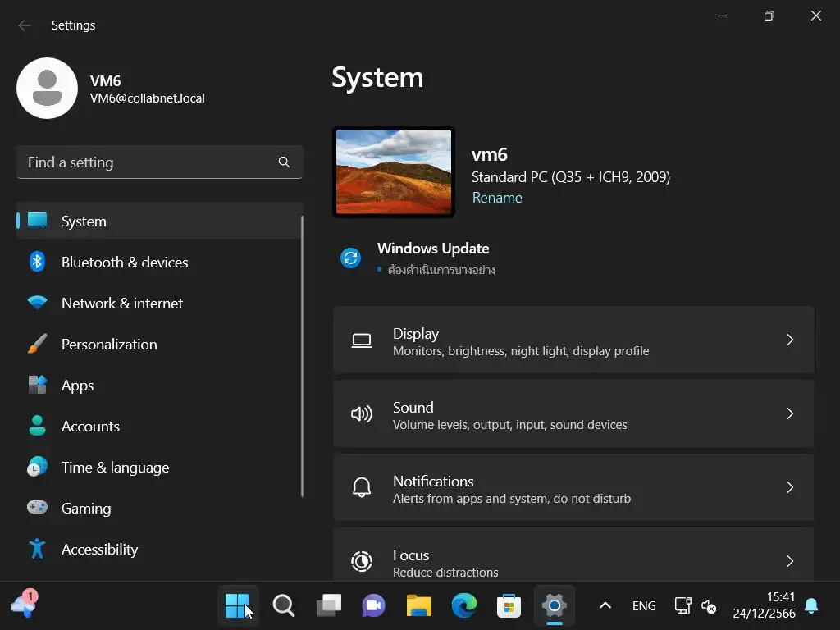840x630 pixels.
Task: Expand Display settings via its chevron
Action: click(x=790, y=340)
